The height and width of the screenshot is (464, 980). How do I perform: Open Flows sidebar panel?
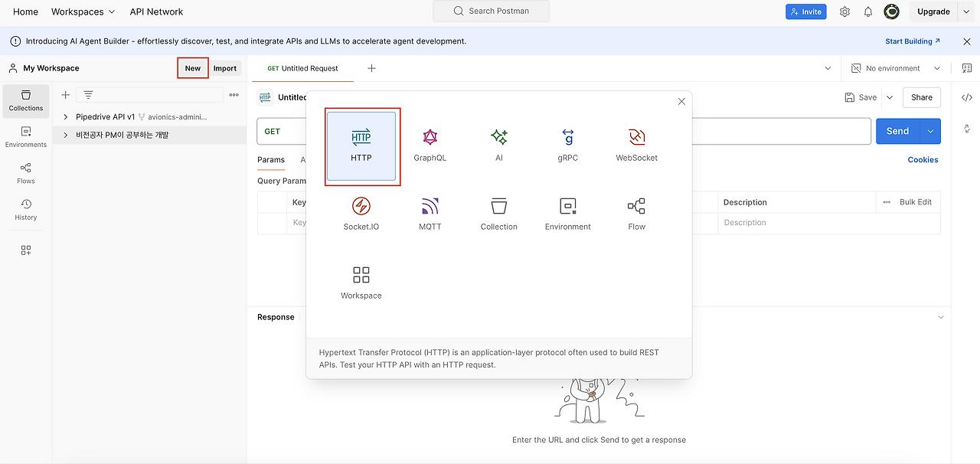point(26,173)
